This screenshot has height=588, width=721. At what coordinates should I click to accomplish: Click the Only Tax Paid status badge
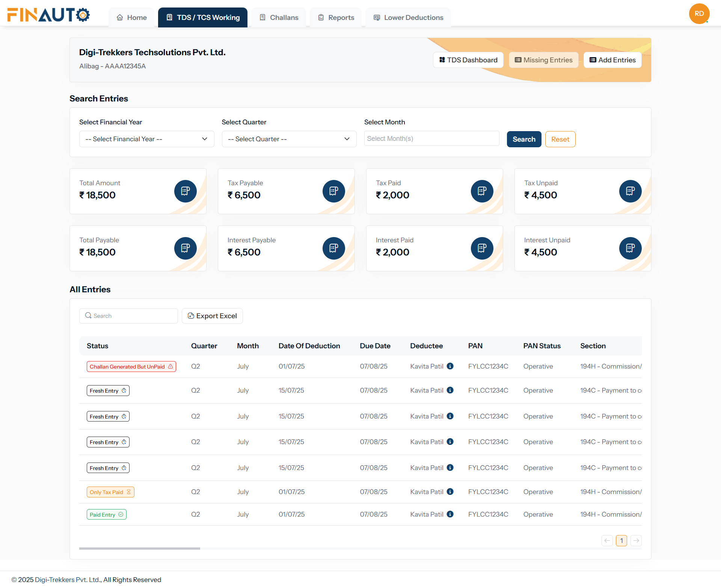tap(110, 492)
